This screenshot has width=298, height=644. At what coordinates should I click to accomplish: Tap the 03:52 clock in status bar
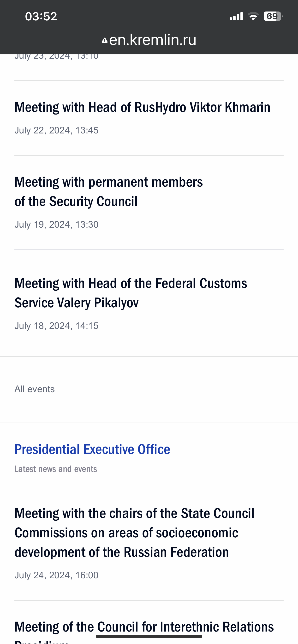pos(41,17)
